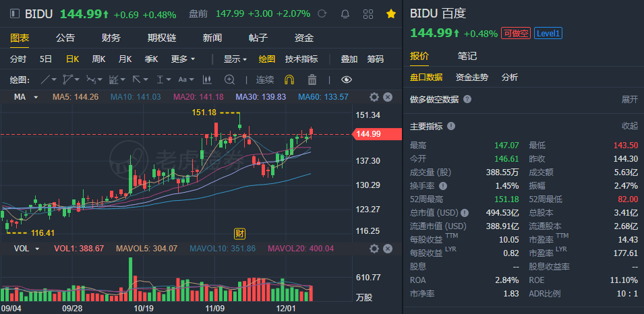The width and height of the screenshot is (644, 314).
Task: Click 展开 beside 做多做空数据
Action: 629,99
